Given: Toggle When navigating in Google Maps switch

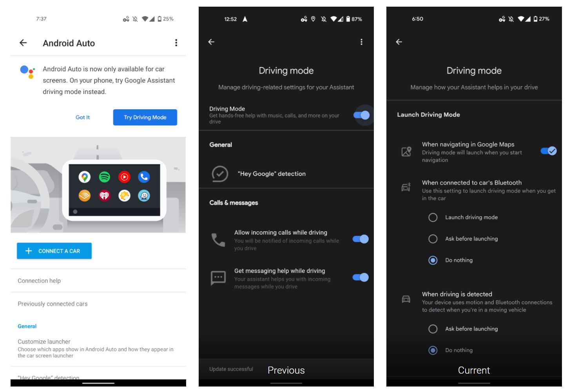Looking at the screenshot, I should [549, 151].
